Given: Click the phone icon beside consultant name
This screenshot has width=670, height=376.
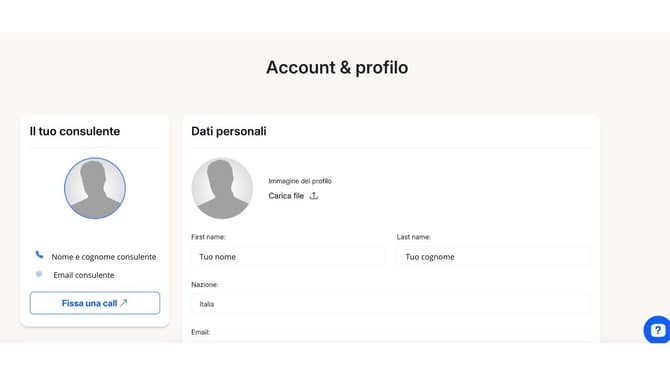Looking at the screenshot, I should click(x=39, y=255).
